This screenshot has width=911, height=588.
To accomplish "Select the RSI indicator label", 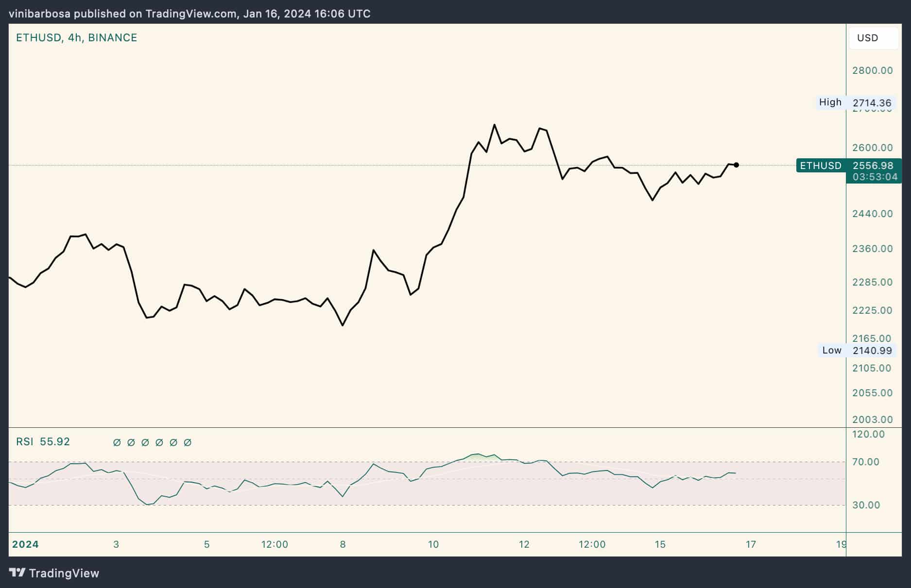I will tap(25, 442).
